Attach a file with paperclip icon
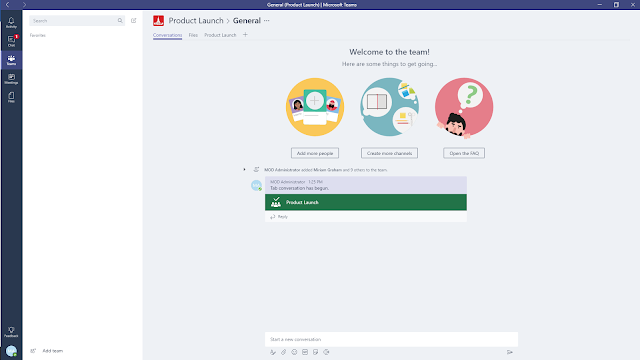 coord(284,352)
